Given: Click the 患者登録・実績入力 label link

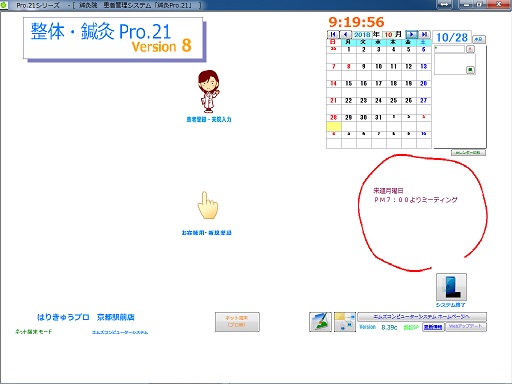Looking at the screenshot, I should pyautogui.click(x=209, y=119).
